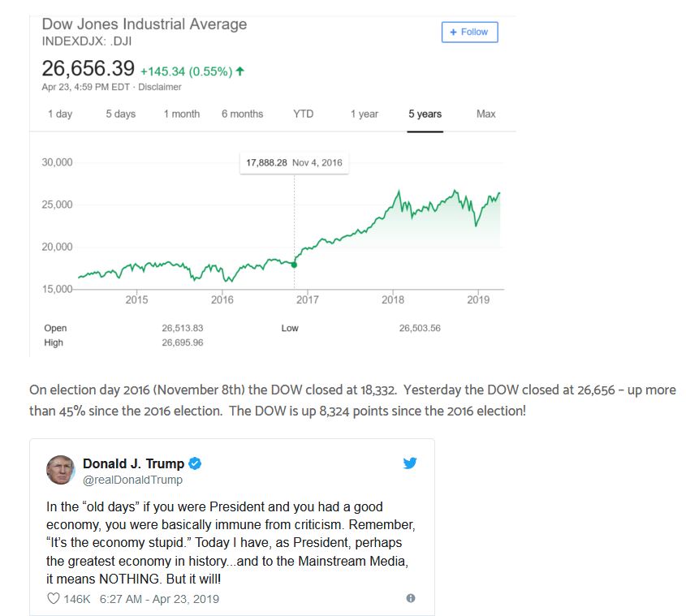
Task: Click the heart like icon on the tweet
Action: pyautogui.click(x=53, y=598)
